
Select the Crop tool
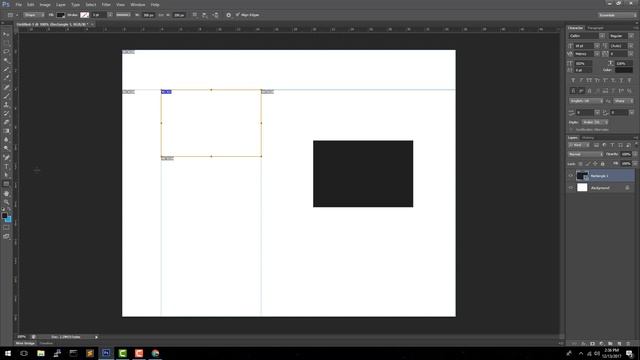pos(6,69)
